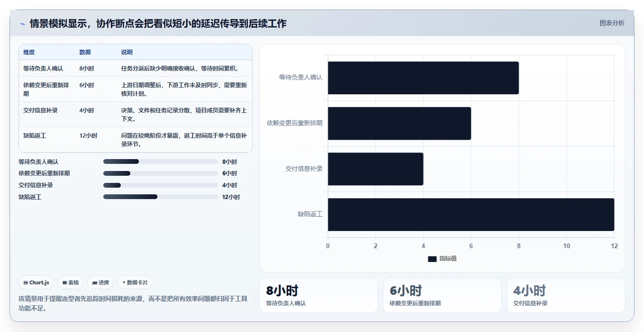Screen dimensions: 644x332
Task: Click the 数据 column header
Action: click(85, 52)
